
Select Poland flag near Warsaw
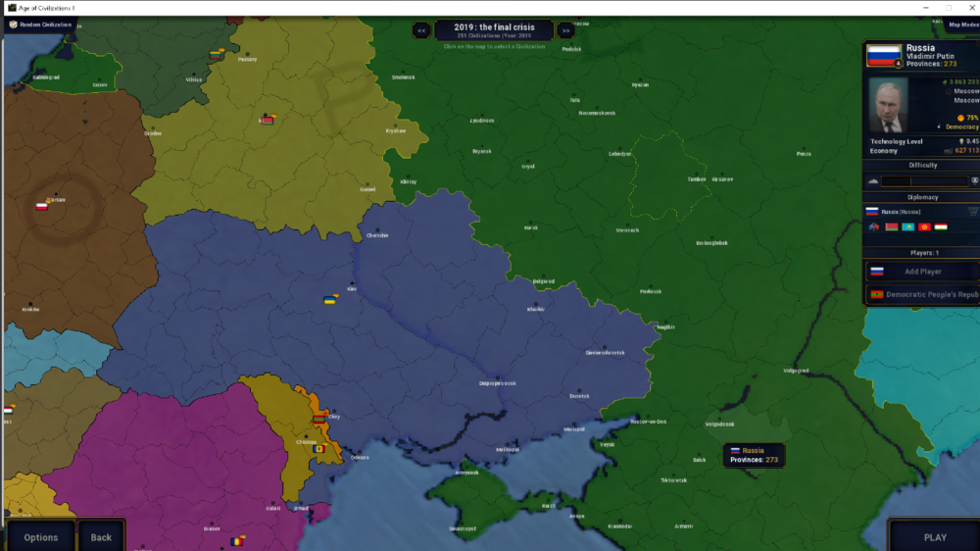click(x=42, y=207)
